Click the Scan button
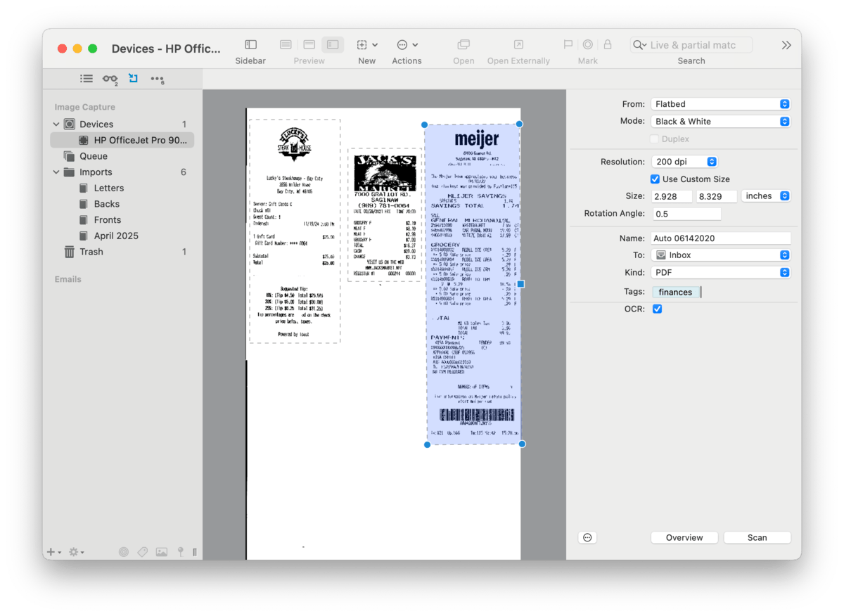This screenshot has height=616, width=844. (x=757, y=537)
